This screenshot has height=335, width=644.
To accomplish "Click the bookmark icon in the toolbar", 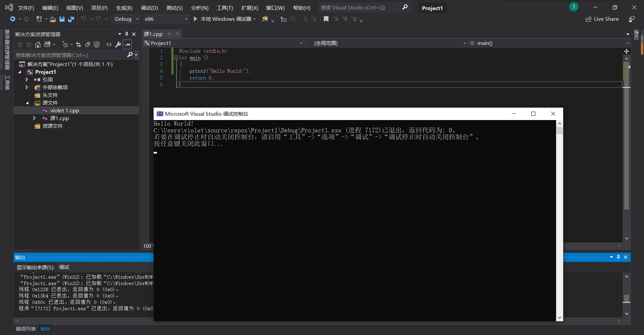I will tap(326, 19).
